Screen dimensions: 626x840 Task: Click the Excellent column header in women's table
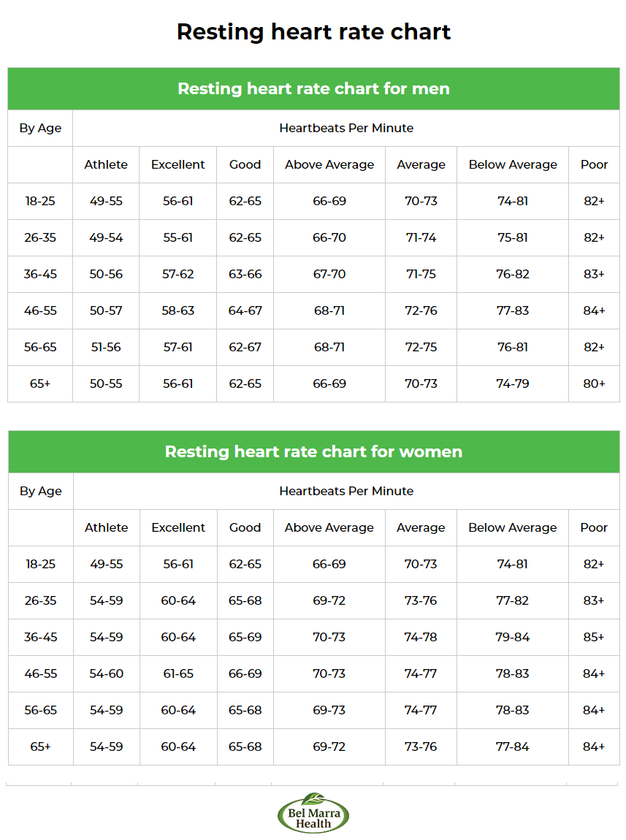[178, 527]
